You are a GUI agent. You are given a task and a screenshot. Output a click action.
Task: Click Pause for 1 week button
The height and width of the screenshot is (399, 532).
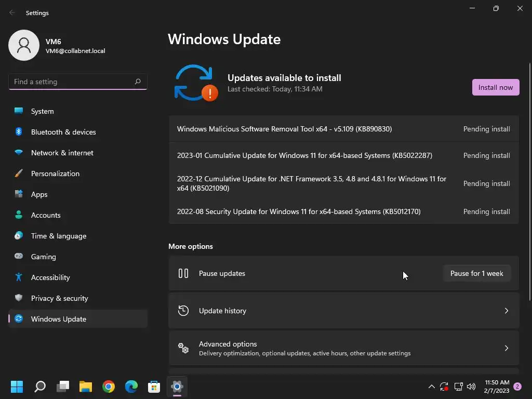[477, 273]
